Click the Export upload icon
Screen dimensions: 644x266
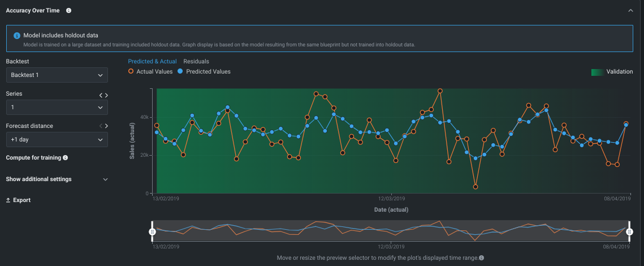8,200
